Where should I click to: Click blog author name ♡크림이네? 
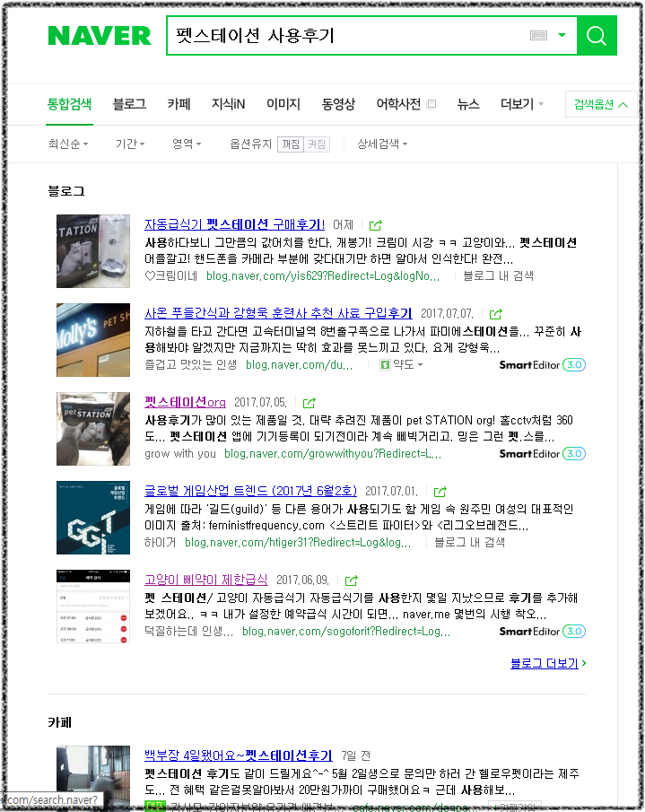point(170,275)
